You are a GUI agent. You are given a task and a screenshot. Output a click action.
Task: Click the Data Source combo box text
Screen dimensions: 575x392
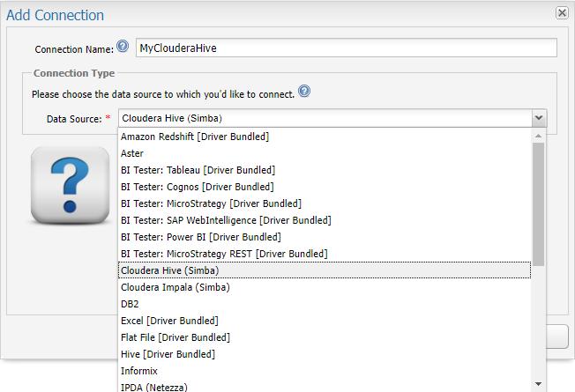(x=325, y=118)
